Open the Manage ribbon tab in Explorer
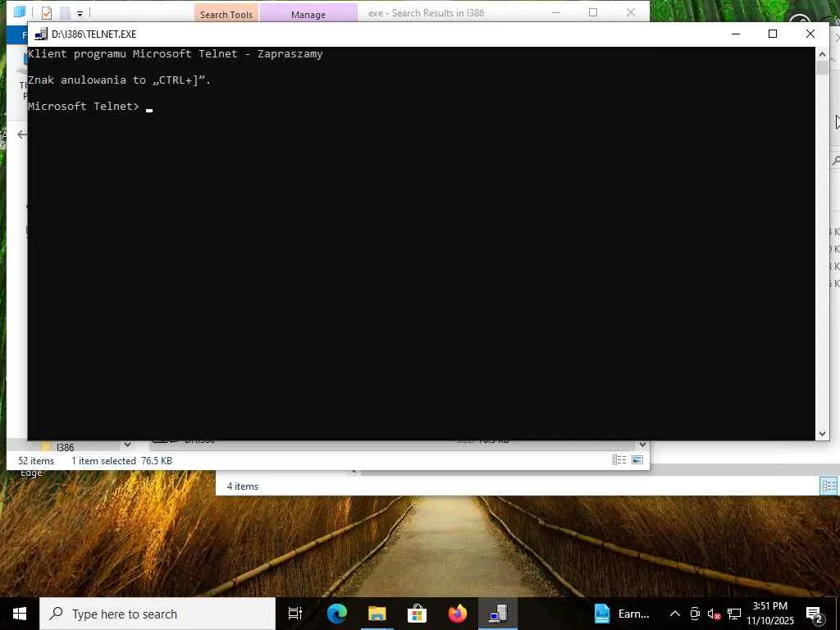Screen dimensions: 840x630 (x=308, y=14)
